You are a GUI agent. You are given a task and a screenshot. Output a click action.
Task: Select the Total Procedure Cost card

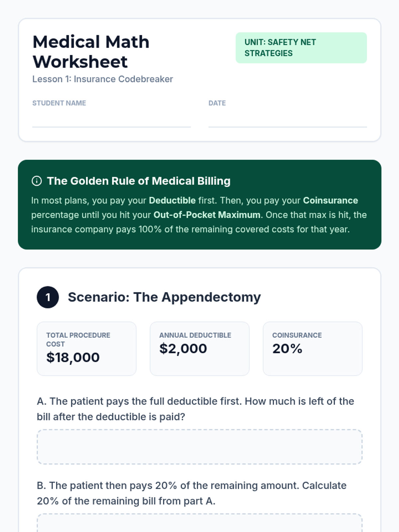(x=86, y=348)
